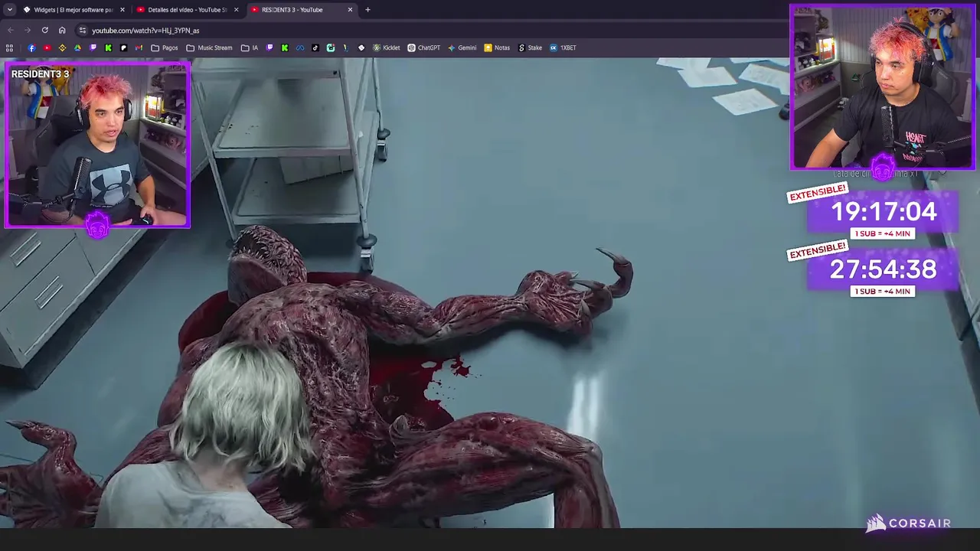
Task: Open the black P bookmark icon
Action: [123, 47]
